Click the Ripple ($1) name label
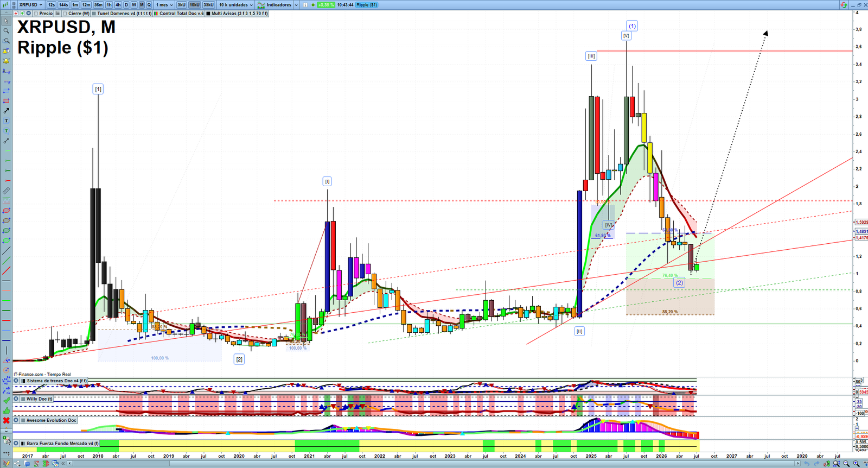Viewport: 868px width, 468px height. click(x=366, y=4)
